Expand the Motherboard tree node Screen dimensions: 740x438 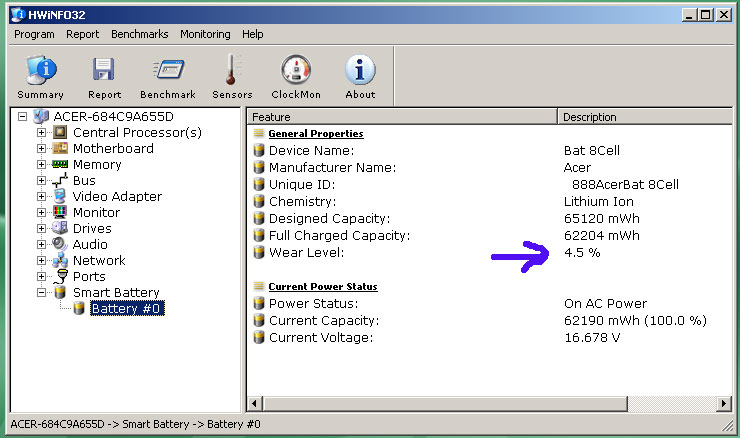(x=42, y=149)
